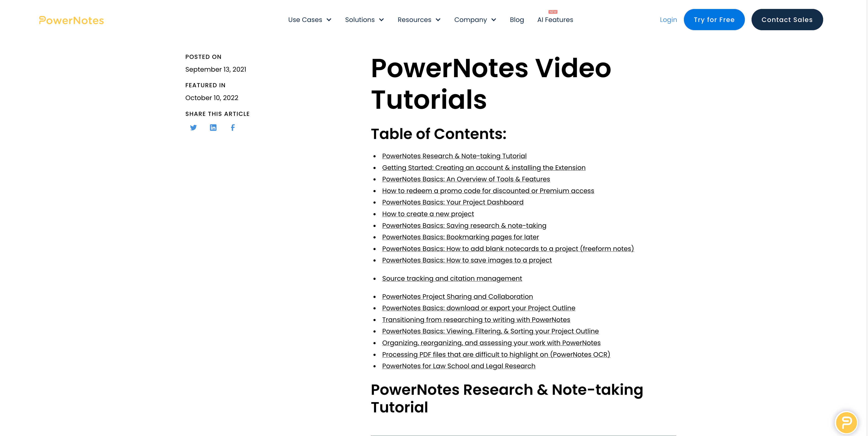Click PowerNotes for Law School tutorial link
The height and width of the screenshot is (436, 868).
pos(459,366)
